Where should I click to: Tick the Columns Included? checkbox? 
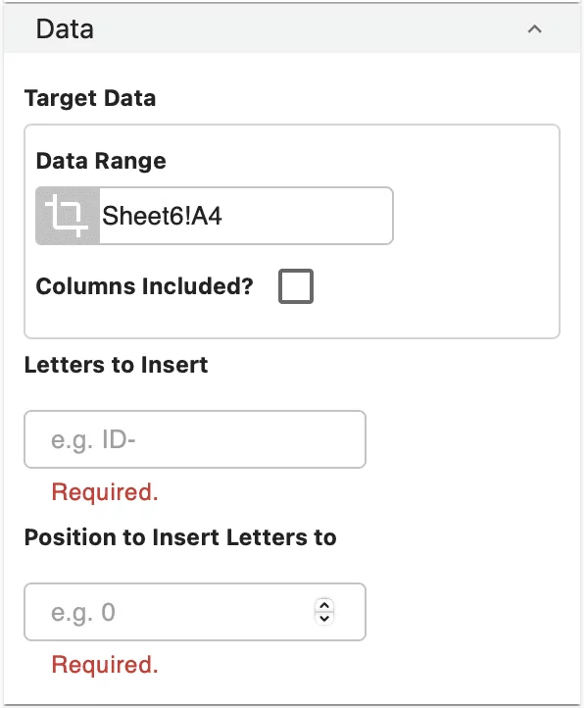click(x=296, y=286)
